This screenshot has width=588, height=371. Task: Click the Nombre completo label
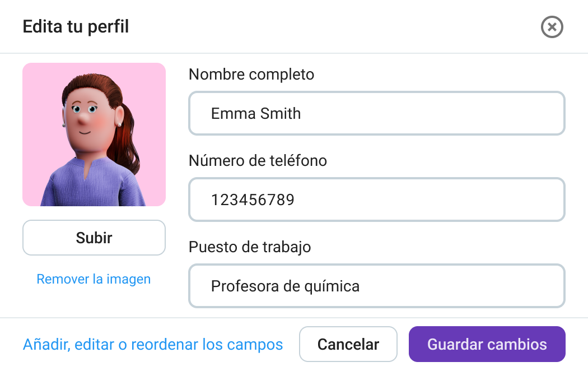coord(251,75)
